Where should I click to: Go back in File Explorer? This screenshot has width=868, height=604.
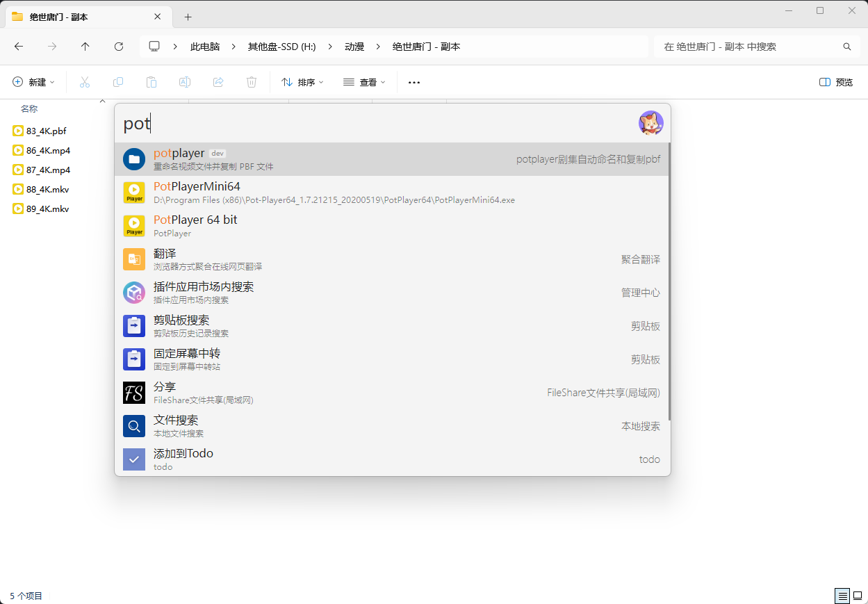coord(19,47)
